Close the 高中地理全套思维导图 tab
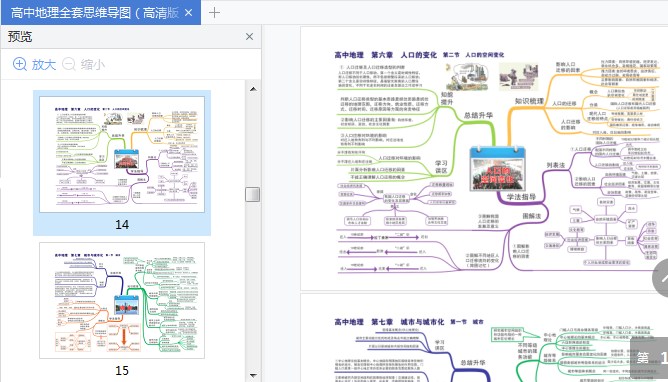This screenshot has width=668, height=382. [188, 13]
